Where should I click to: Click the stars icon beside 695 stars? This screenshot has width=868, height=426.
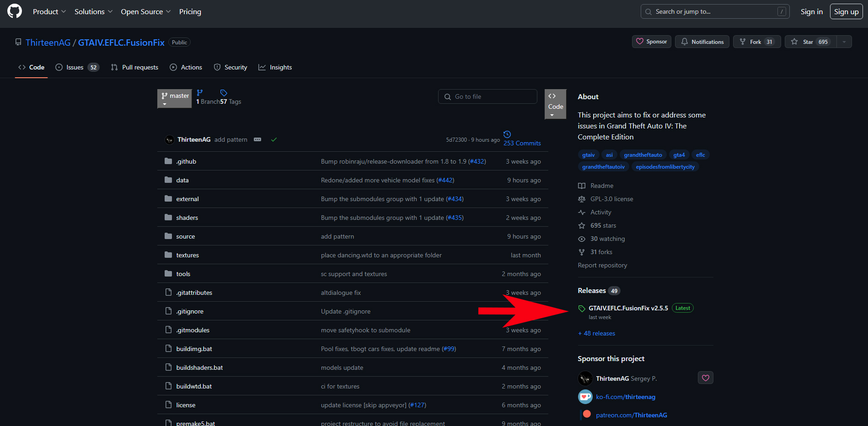[582, 226]
